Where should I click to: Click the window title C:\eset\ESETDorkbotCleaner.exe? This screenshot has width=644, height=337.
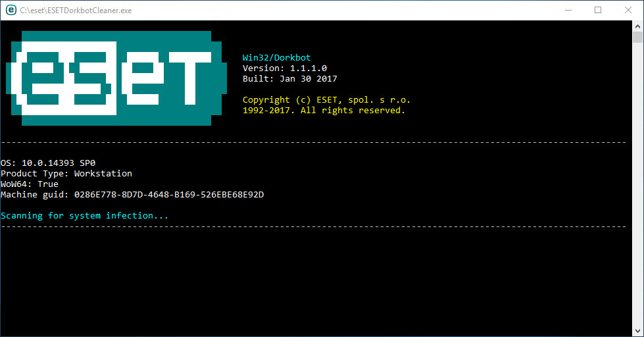76,11
